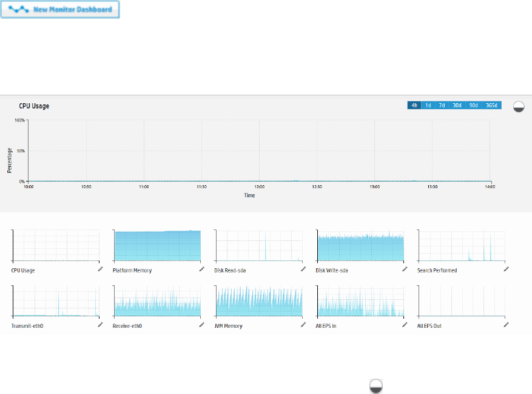Click pencil icon next to All EPS In
This screenshot has width=532, height=394.
coord(405,325)
